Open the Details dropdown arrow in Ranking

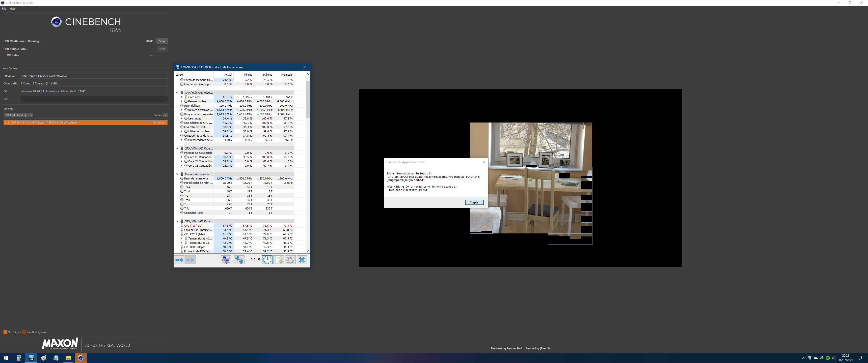click(166, 115)
